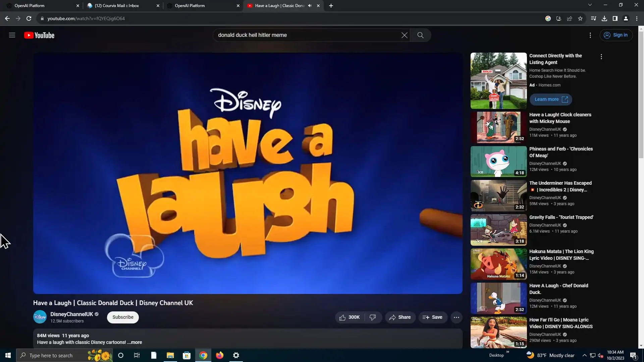
Task: Open the YouTube hamburger guide menu
Action: 12,35
